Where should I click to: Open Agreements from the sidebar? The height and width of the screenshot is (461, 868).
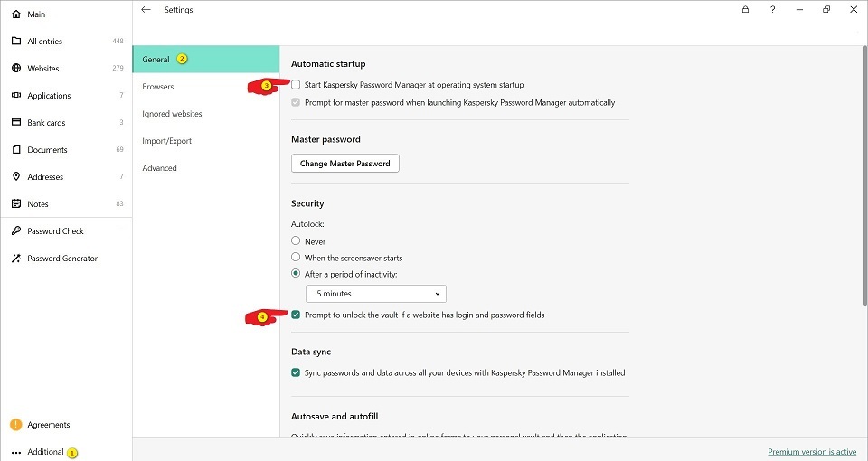(x=49, y=425)
